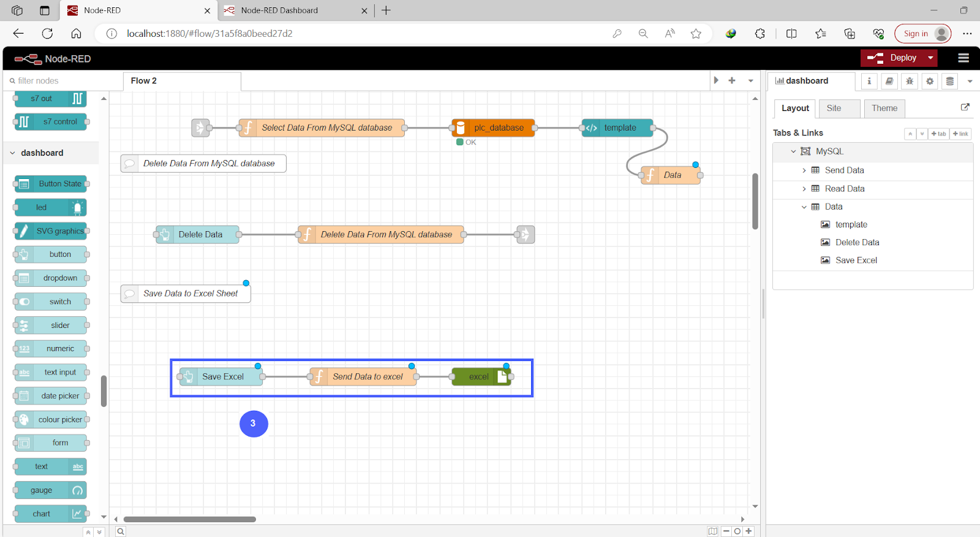This screenshot has height=537, width=980.
Task: Select the led palette node
Action: coord(50,207)
